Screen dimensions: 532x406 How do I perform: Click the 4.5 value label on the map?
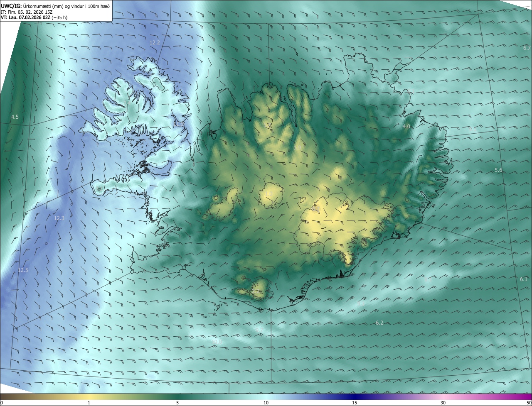[x=15, y=117]
